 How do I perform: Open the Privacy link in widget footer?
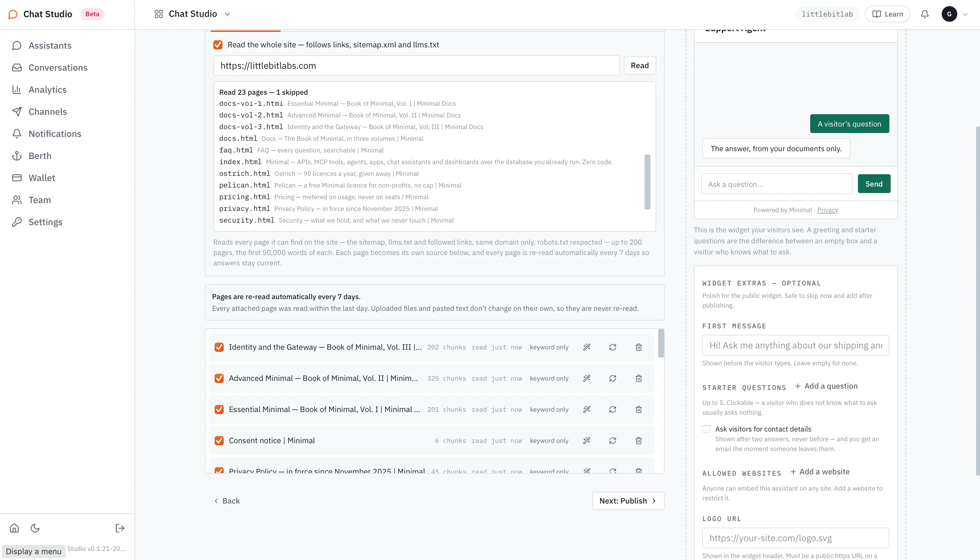[x=828, y=210]
